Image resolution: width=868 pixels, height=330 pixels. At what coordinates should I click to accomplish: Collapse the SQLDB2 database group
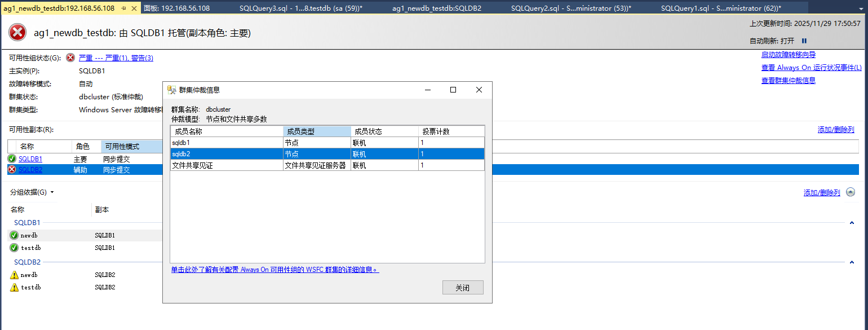852,262
